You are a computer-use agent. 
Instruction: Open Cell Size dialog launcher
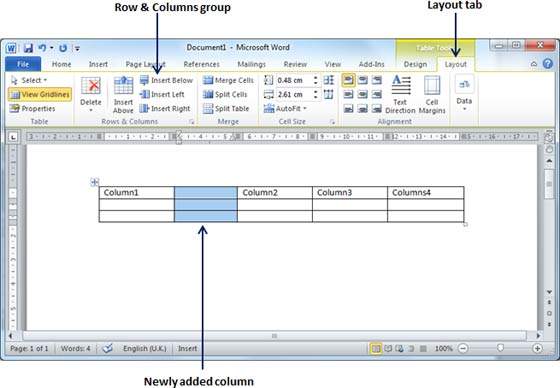click(332, 122)
